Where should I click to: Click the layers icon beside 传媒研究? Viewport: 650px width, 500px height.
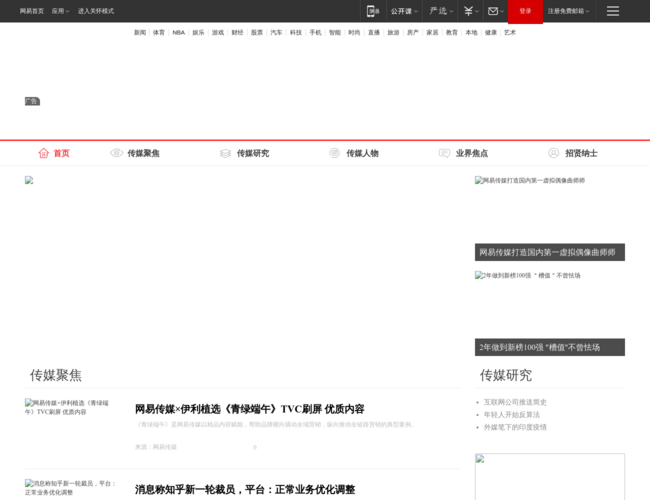point(225,153)
